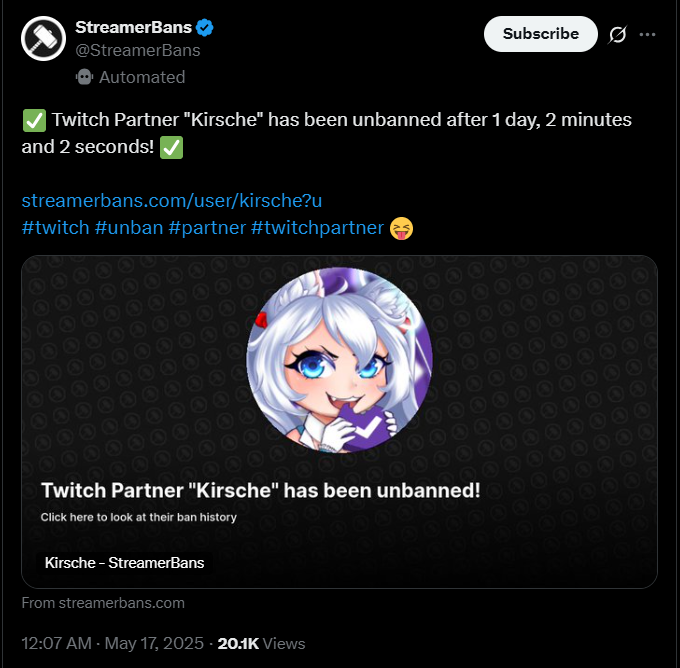
Task: Open the StreamerBans display name
Action: 133,27
